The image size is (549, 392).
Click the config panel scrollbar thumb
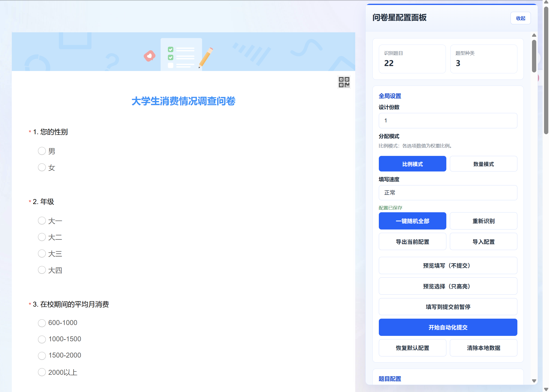[534, 56]
